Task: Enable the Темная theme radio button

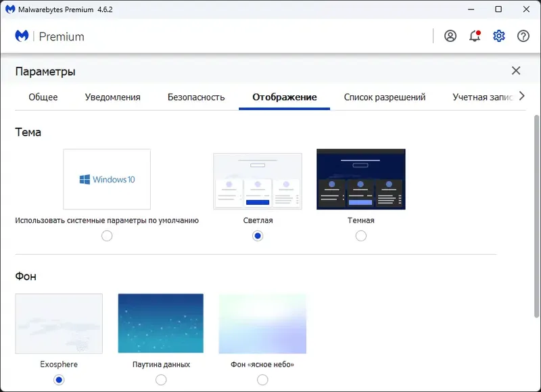Action: 361,236
